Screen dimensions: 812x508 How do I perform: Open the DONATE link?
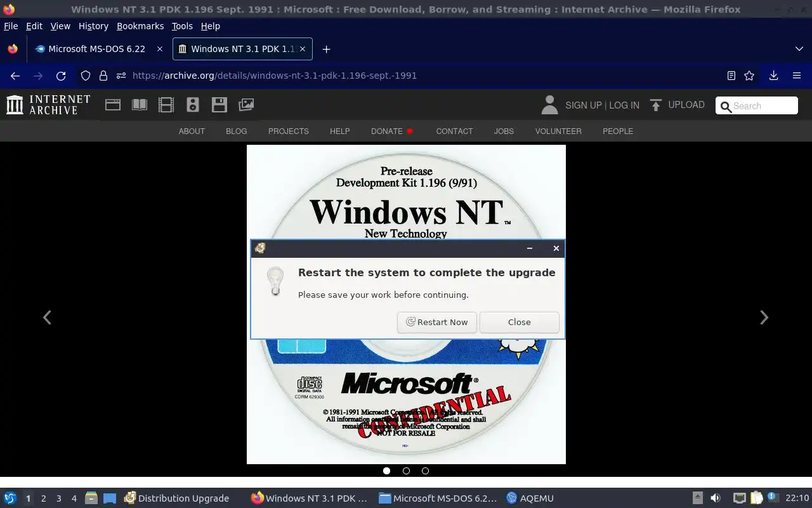coord(392,131)
